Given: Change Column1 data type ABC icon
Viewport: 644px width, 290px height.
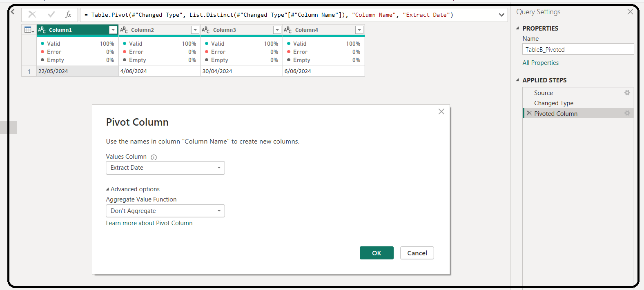Looking at the screenshot, I should [x=42, y=30].
